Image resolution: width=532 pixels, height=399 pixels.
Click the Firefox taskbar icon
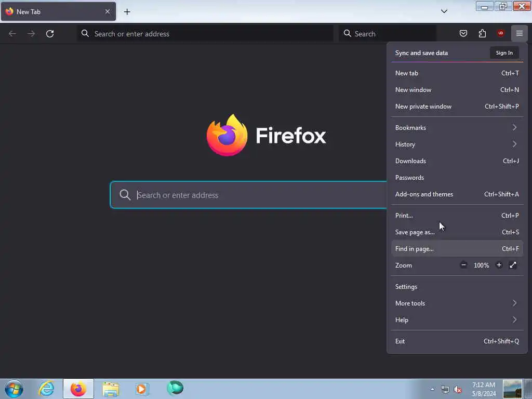[78, 389]
